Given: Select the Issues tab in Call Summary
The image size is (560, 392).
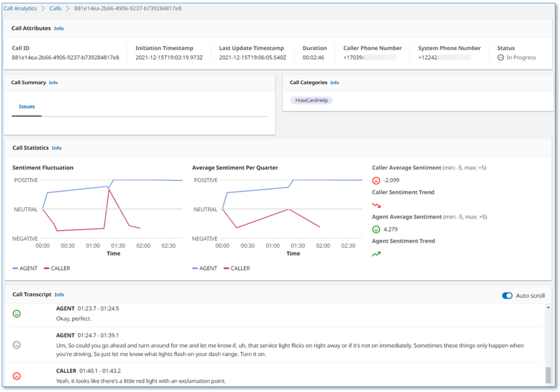Looking at the screenshot, I should tap(26, 106).
